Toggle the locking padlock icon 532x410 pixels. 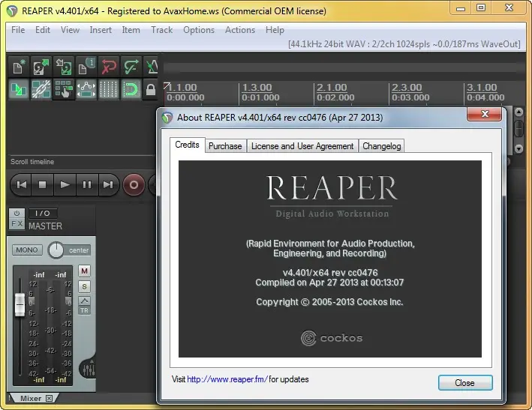(x=151, y=89)
